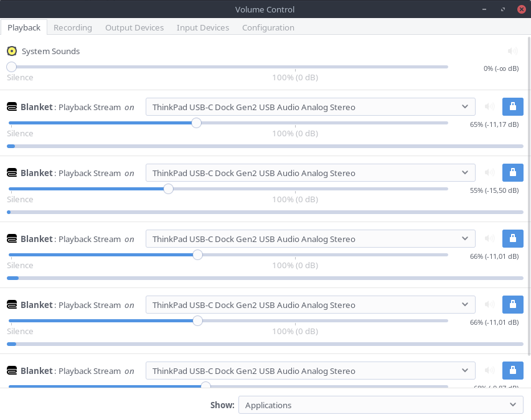Click Blanket app icon of the 65% stream
This screenshot has width=531, height=420.
12,107
